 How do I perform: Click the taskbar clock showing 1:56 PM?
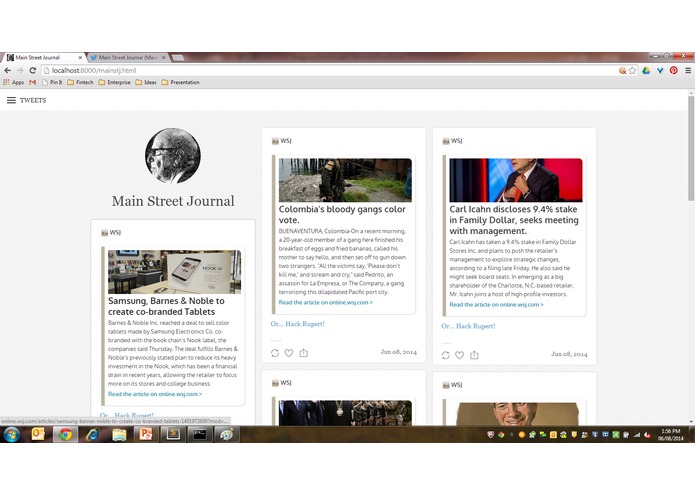pyautogui.click(x=671, y=435)
